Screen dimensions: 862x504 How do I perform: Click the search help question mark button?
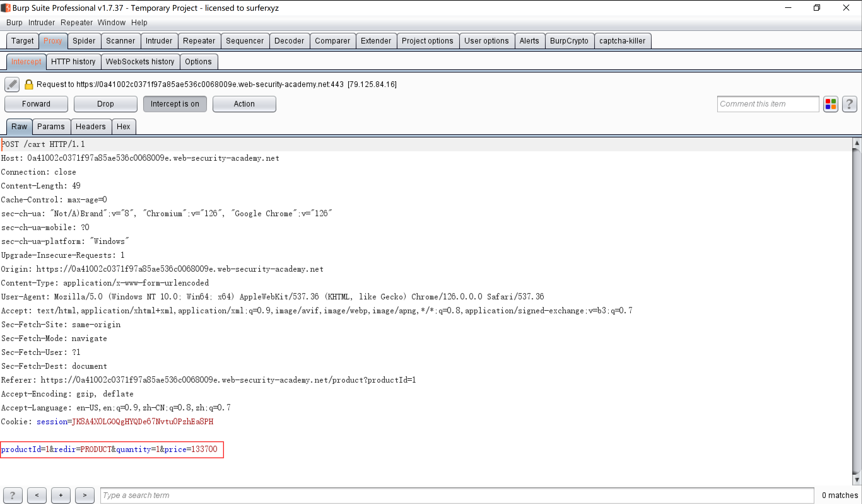click(x=13, y=495)
